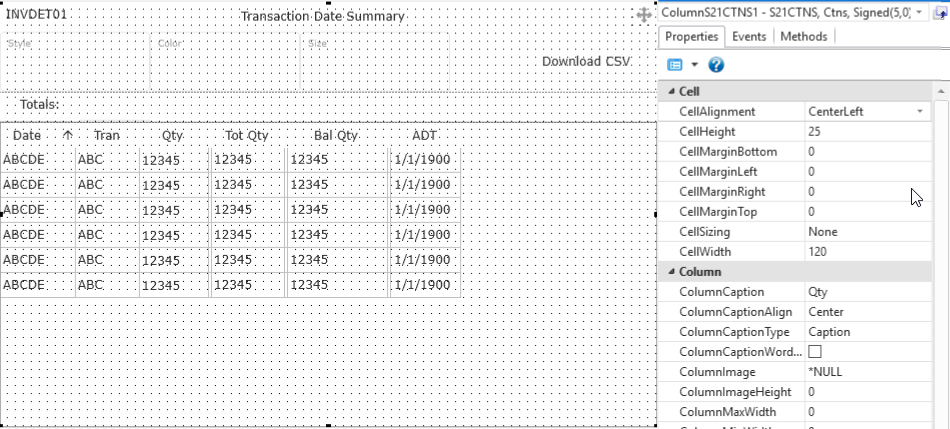This screenshot has width=950, height=429.
Task: Collapse the Cell property group
Action: 669,92
